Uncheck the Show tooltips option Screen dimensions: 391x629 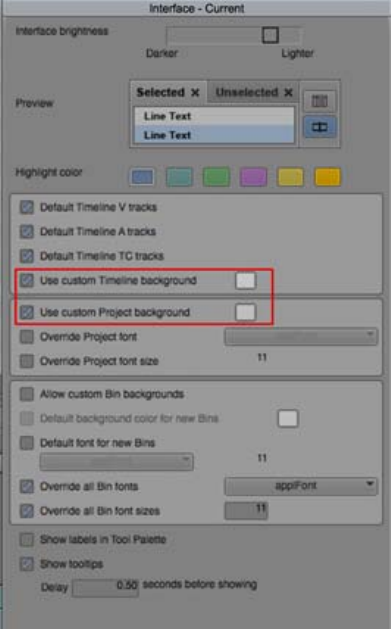click(x=27, y=564)
